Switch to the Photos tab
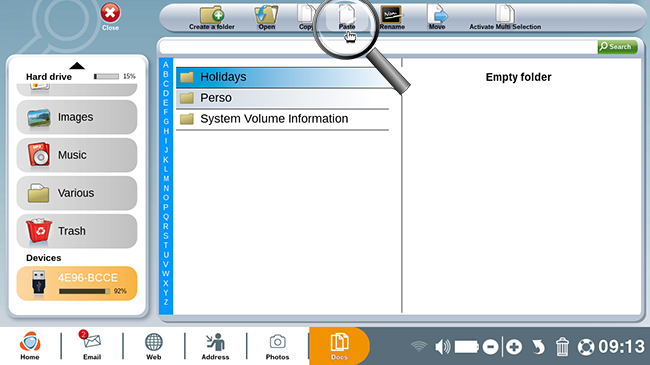 coord(277,346)
